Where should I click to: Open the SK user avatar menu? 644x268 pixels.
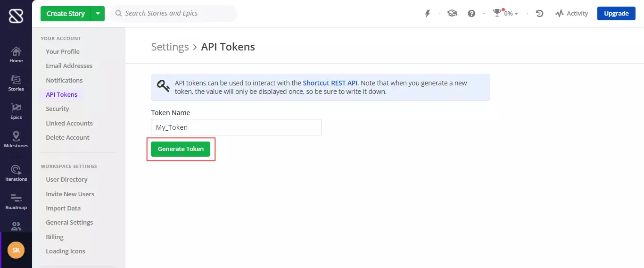point(16,250)
